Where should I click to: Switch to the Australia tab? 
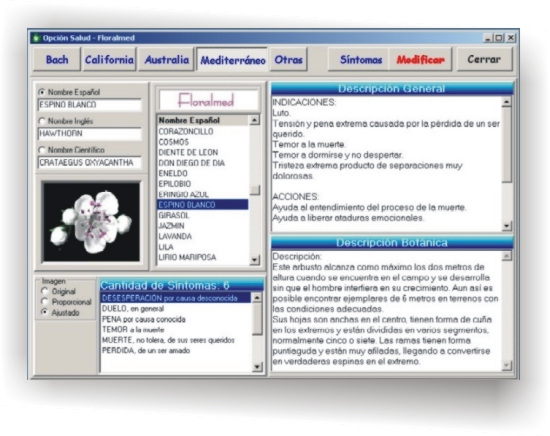[x=166, y=60]
